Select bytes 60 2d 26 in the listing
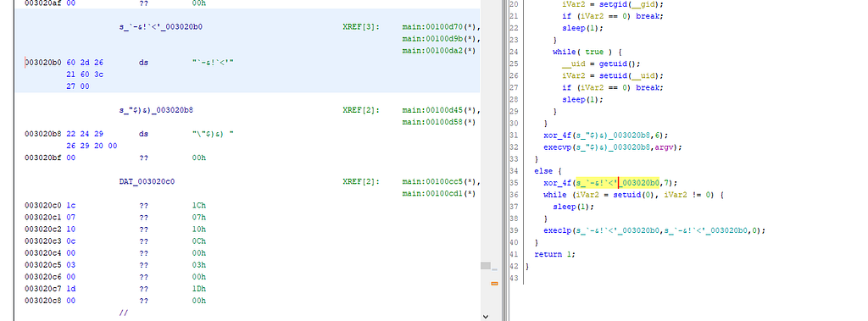This screenshot has width=868, height=321. (85, 63)
